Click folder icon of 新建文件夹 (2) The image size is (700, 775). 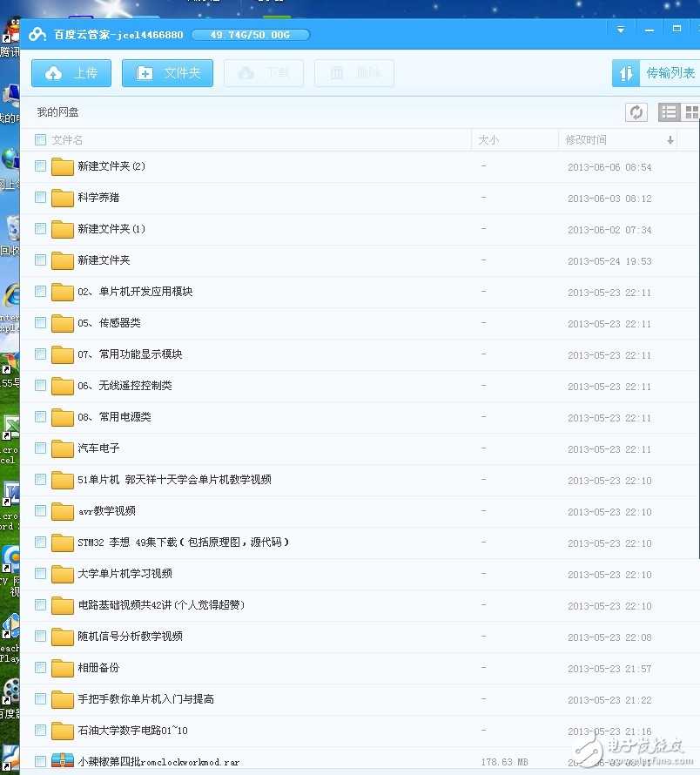tap(63, 166)
